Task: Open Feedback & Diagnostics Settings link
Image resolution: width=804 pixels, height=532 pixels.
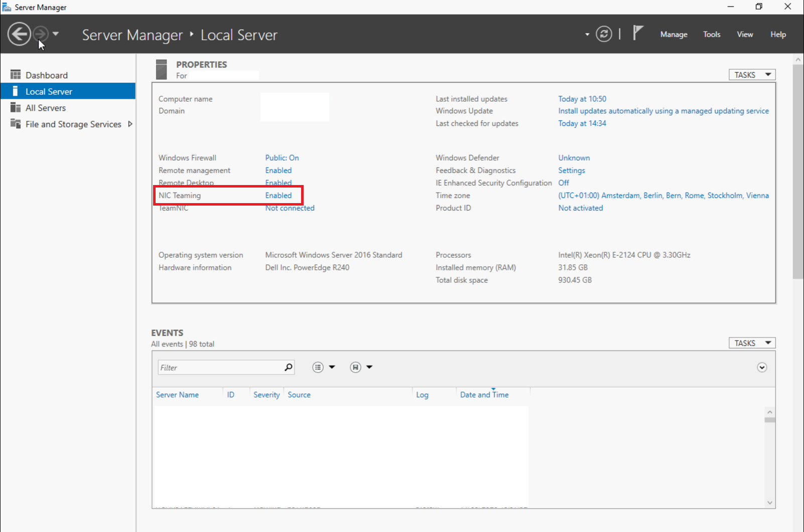Action: click(x=572, y=170)
